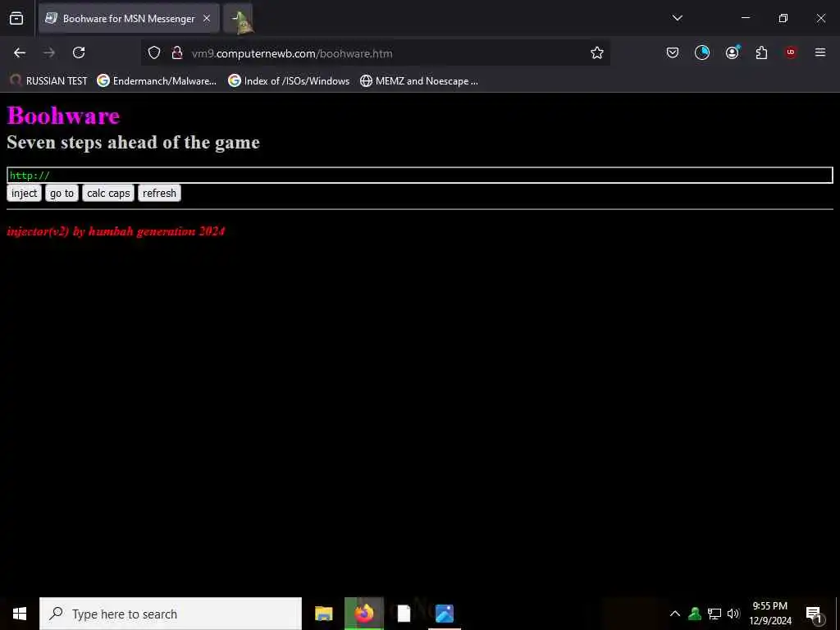Open the Photos app taskbar icon
840x630 pixels.
445,614
